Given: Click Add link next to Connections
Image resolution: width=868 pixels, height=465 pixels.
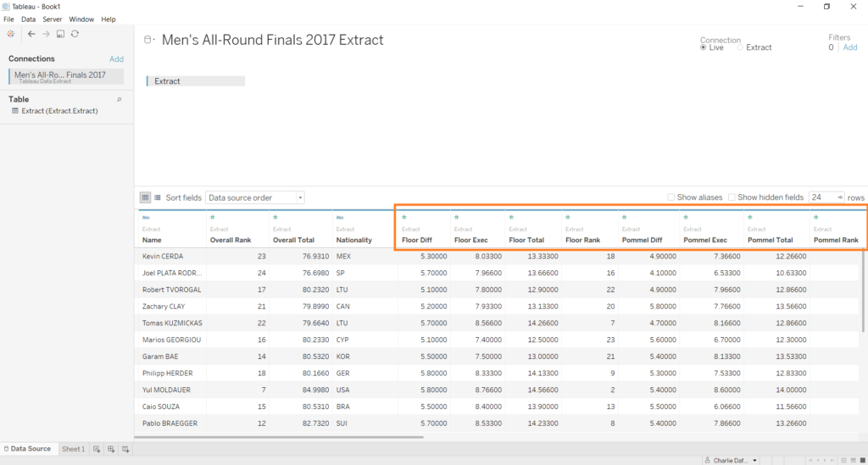Looking at the screenshot, I should coord(116,59).
